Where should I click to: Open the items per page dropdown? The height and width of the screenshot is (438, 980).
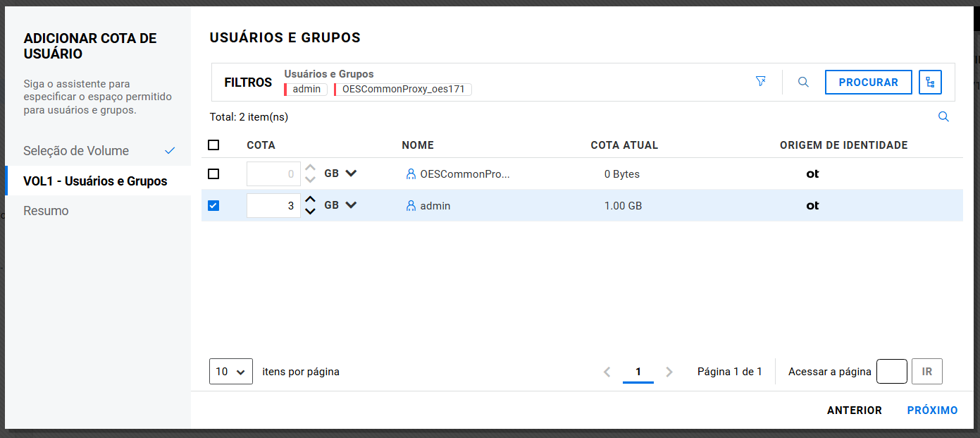[x=230, y=372]
